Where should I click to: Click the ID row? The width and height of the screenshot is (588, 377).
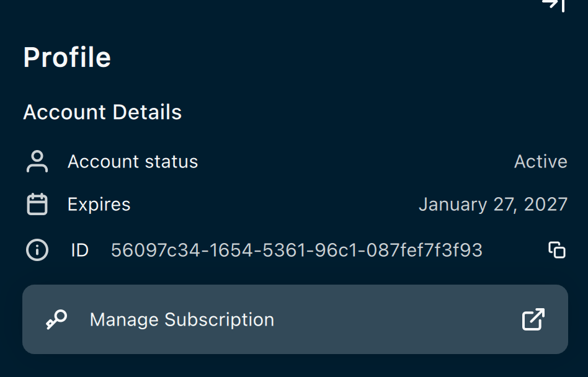pos(295,250)
